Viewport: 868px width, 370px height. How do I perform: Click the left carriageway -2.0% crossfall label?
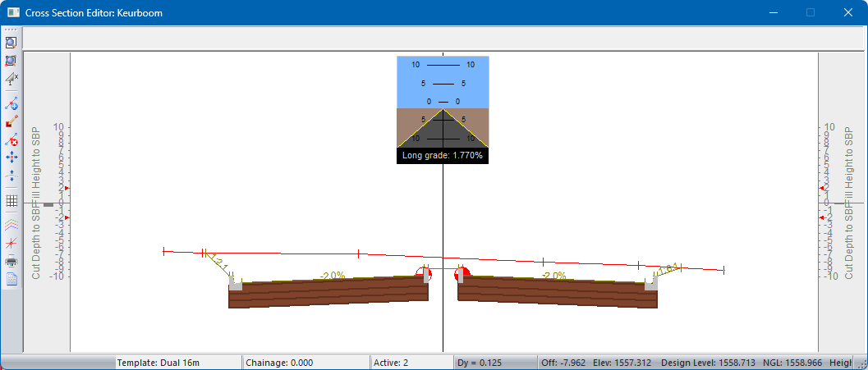[331, 276]
